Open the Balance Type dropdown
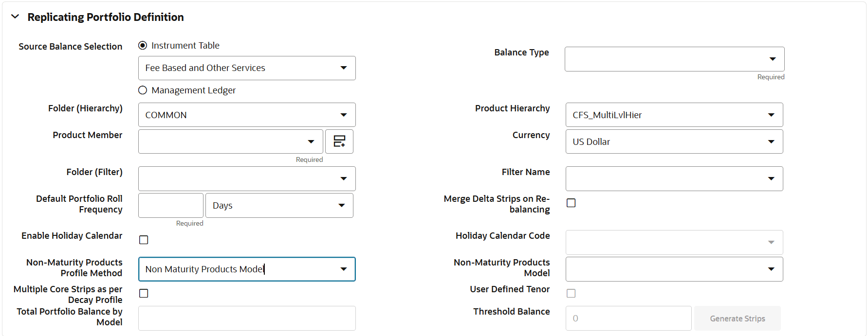Image resolution: width=868 pixels, height=336 pixels. point(772,59)
